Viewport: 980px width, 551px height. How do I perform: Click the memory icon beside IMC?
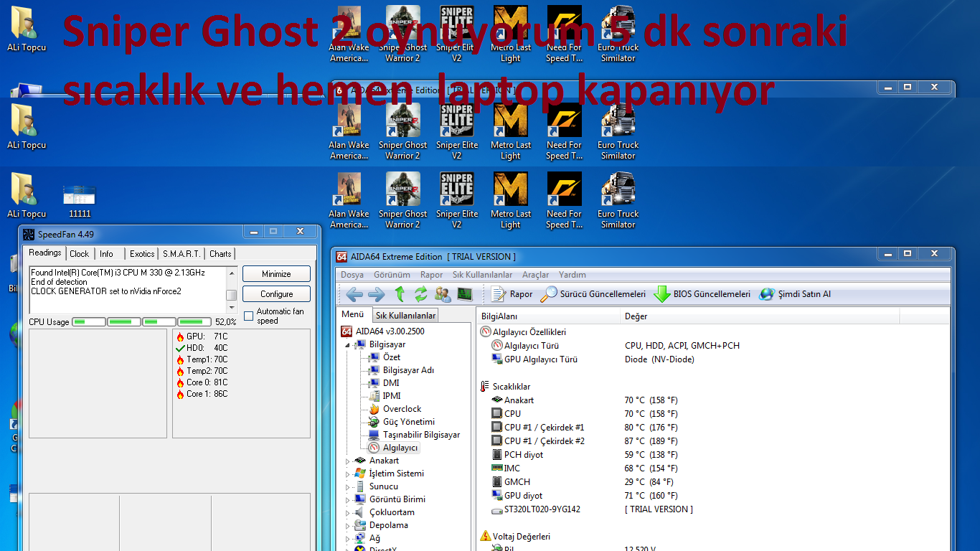[497, 468]
